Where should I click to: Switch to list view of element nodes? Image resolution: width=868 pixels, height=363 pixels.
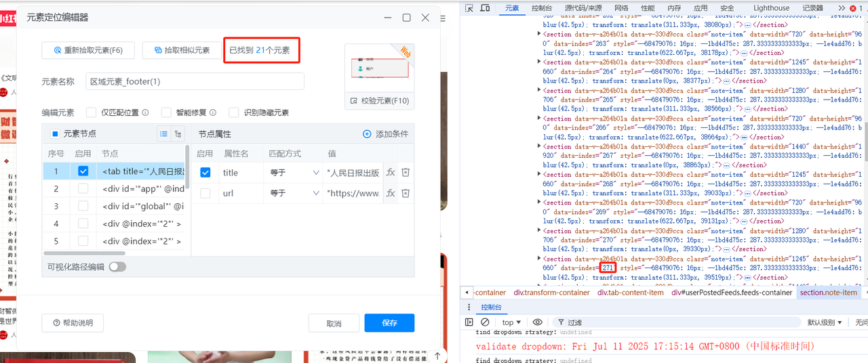click(x=163, y=134)
